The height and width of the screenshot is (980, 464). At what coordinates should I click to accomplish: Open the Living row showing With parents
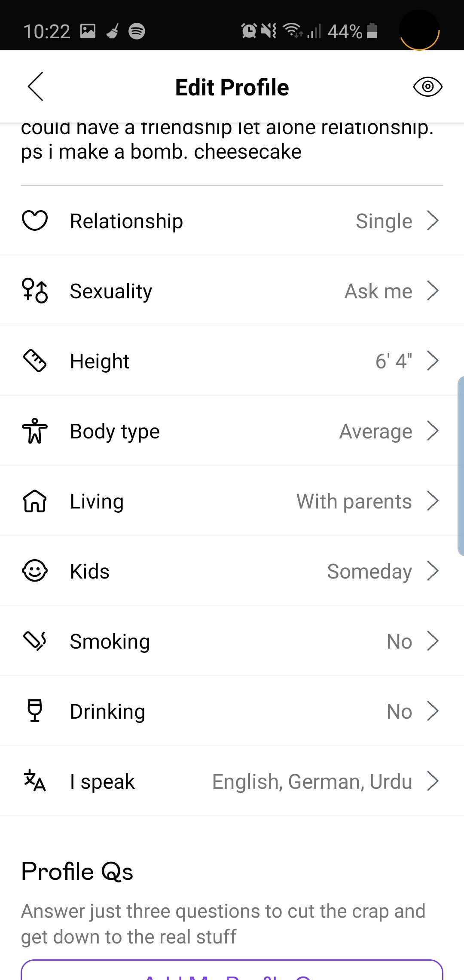354,501
